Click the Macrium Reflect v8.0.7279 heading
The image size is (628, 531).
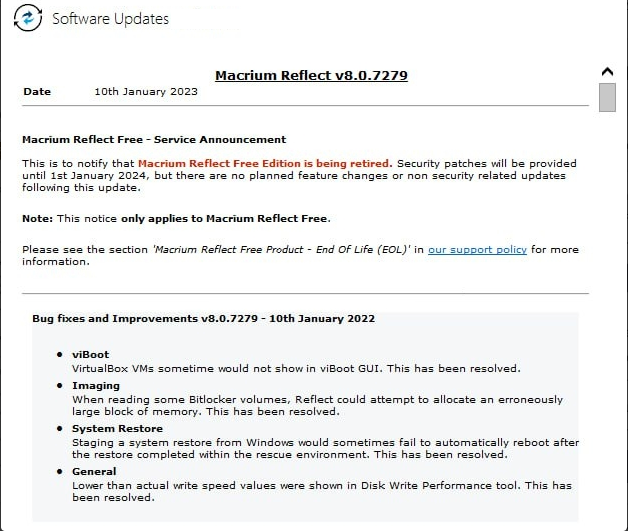pos(311,75)
